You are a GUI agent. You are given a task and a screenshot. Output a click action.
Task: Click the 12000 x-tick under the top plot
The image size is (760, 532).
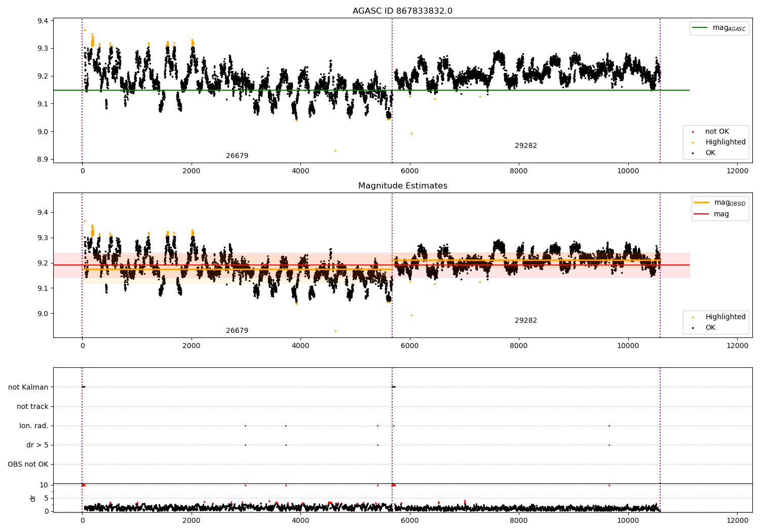coord(737,171)
